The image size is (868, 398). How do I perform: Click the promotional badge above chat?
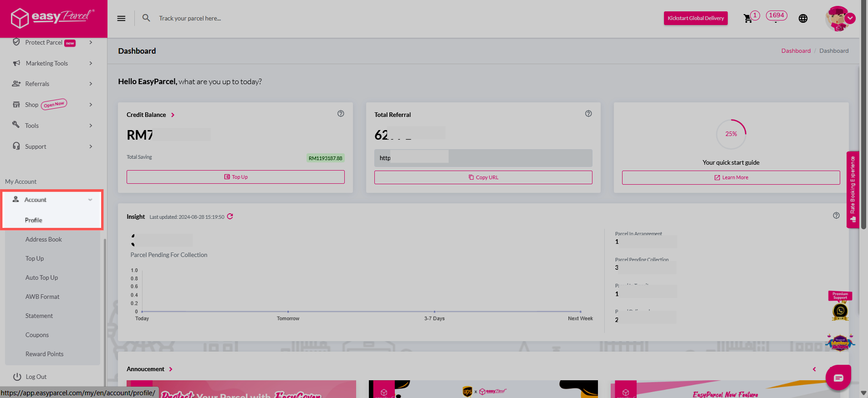(840, 343)
